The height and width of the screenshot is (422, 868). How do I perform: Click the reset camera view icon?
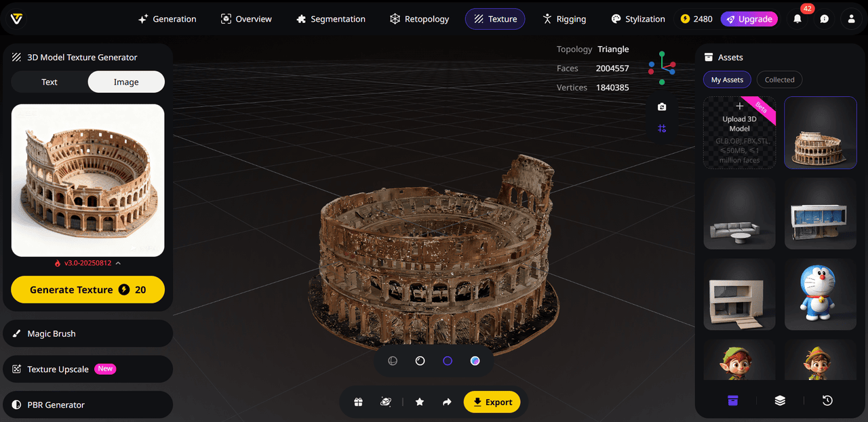pos(662,107)
